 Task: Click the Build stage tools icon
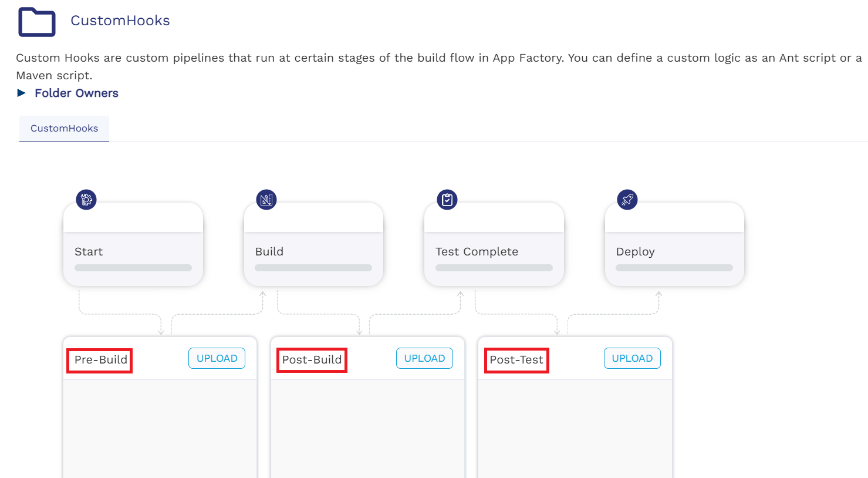click(266, 200)
